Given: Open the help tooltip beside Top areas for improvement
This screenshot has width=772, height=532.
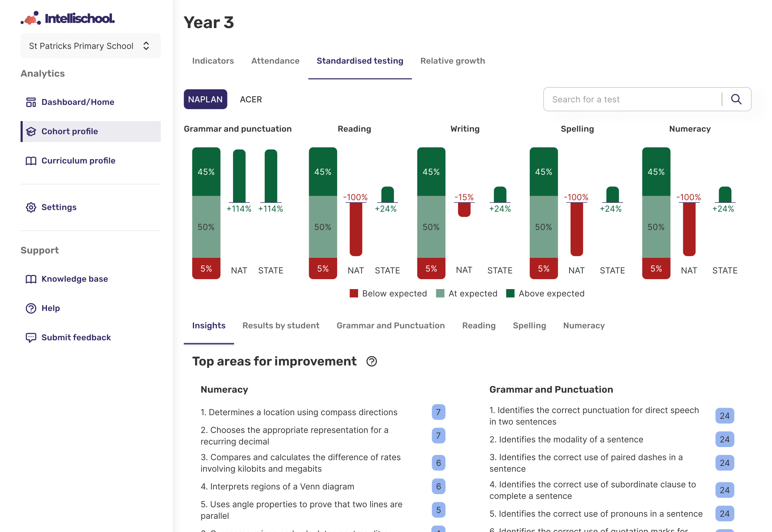Looking at the screenshot, I should 372,362.
